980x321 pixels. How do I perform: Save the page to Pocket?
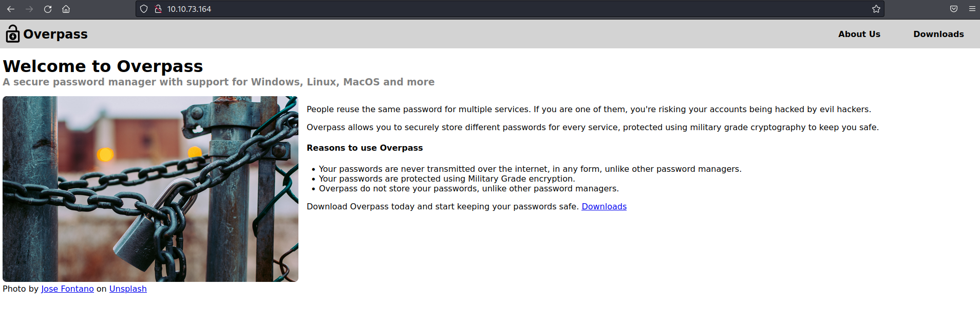[953, 9]
